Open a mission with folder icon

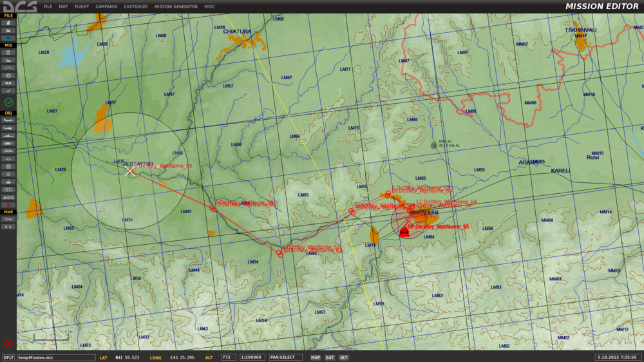pos(8,30)
